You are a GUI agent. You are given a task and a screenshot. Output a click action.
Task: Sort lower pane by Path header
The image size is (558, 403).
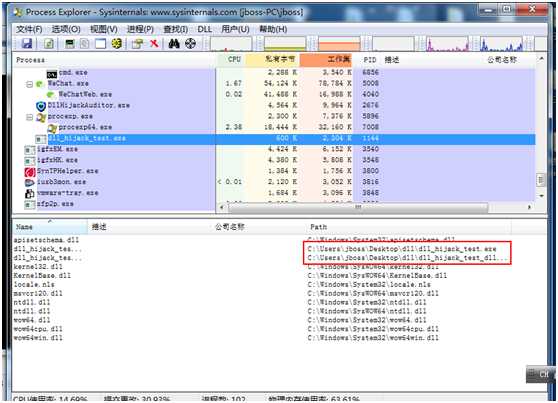coord(409,227)
